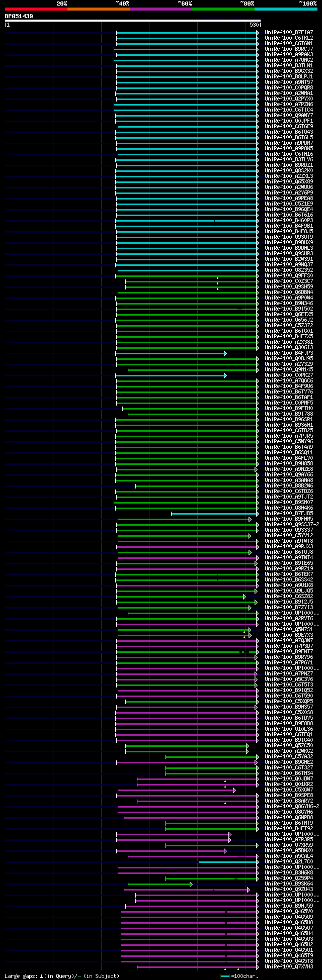Open hit UniRef100_Q7XVH3
The image size is (322, 980).
point(289,966)
